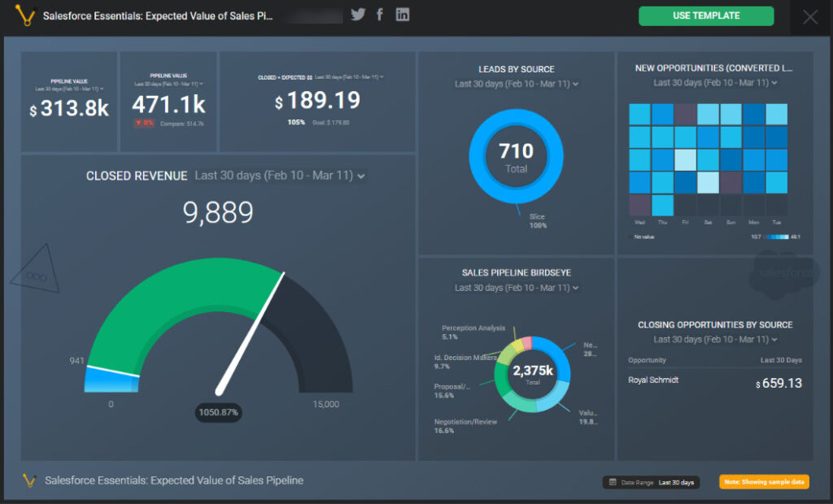833x504 pixels.
Task: Click the Twitter share icon
Action: click(x=358, y=15)
